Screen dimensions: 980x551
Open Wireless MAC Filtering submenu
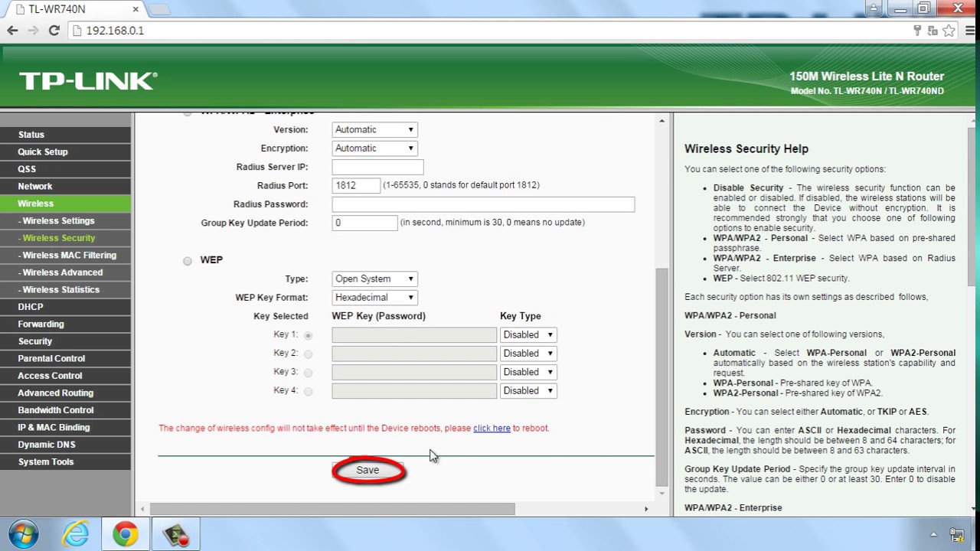[x=65, y=255]
